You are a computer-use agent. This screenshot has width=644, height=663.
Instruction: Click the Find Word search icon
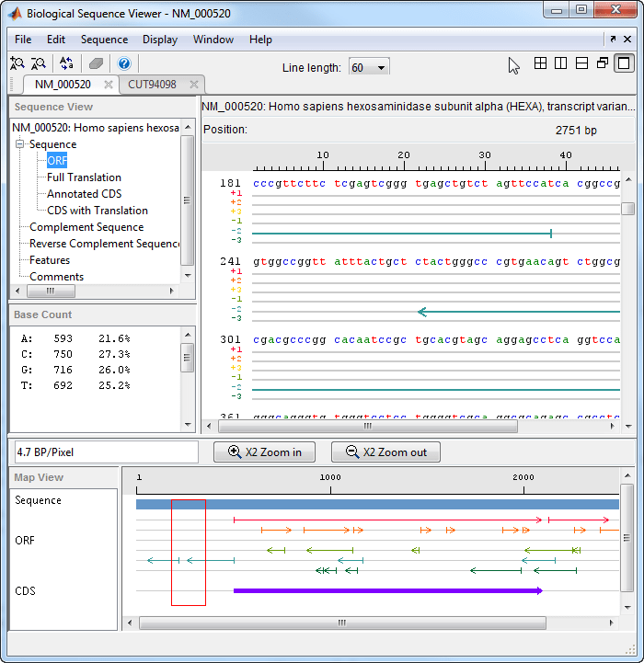[17, 63]
